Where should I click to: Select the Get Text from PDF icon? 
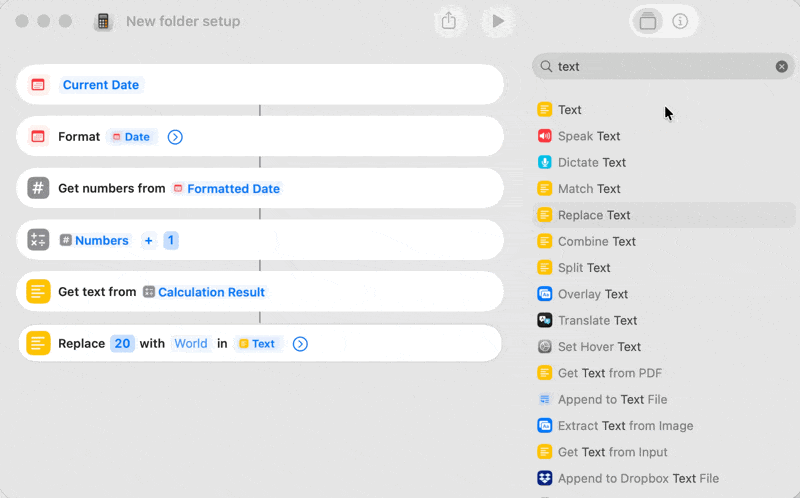click(x=544, y=373)
